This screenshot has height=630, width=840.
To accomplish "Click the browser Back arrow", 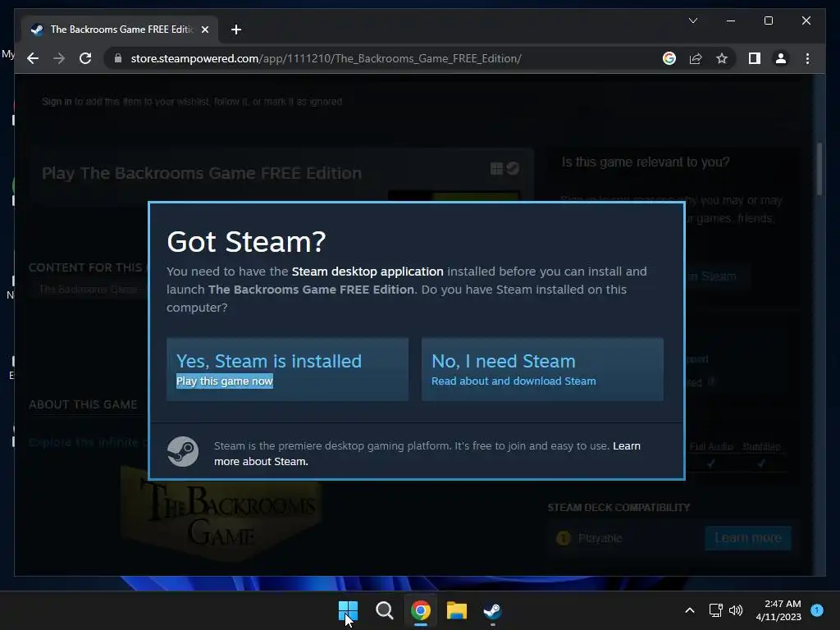I will pos(33,58).
